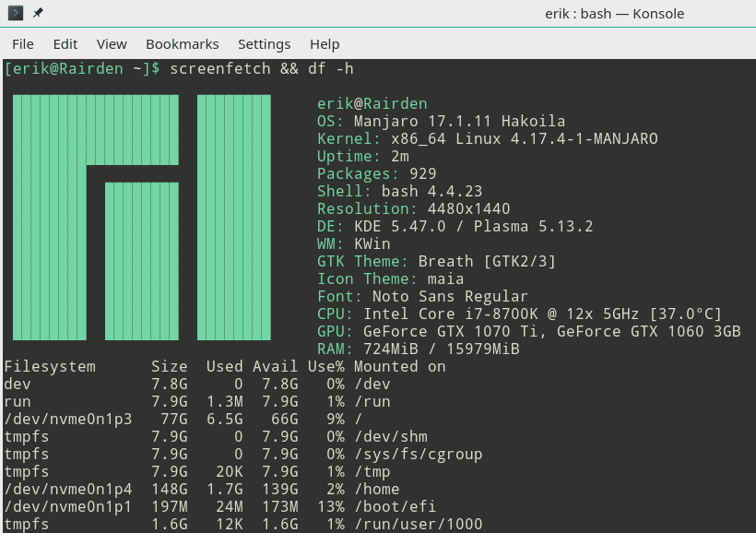Click the CPU temperature '[37.0°C]'
The image size is (756, 533).
coord(685,314)
